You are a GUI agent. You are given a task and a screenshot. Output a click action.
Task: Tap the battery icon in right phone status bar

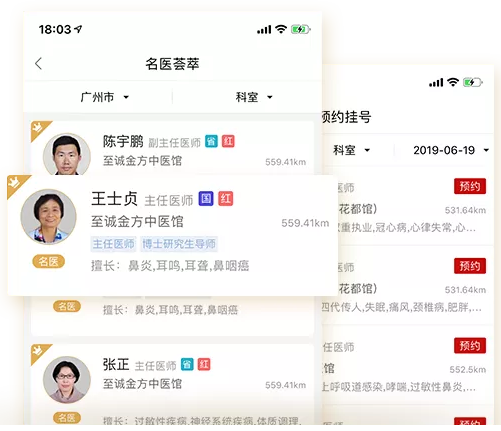(x=473, y=82)
